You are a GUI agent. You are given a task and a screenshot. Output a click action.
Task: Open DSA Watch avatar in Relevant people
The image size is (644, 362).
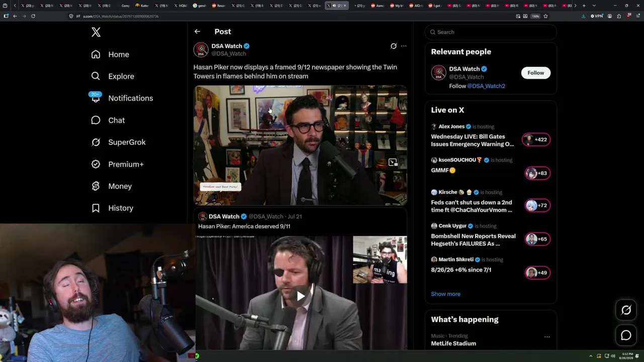point(439,72)
